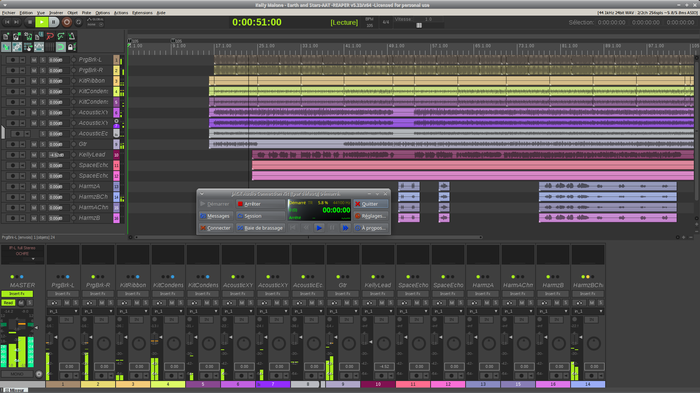700x393 pixels.
Task: Toggle ripple editing toolbar icon
Action: (28, 47)
